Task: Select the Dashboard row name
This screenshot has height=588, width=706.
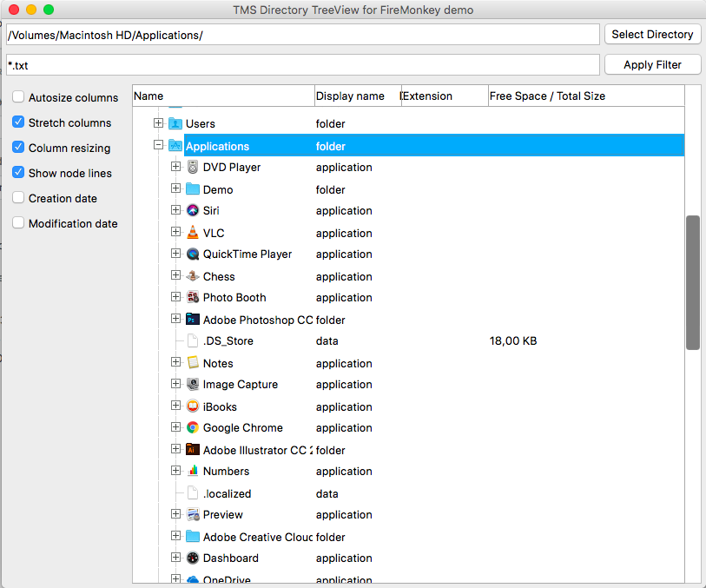Action: coord(230,558)
